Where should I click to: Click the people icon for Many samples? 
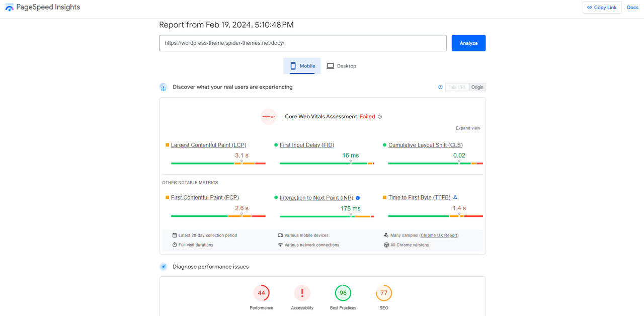point(386,235)
